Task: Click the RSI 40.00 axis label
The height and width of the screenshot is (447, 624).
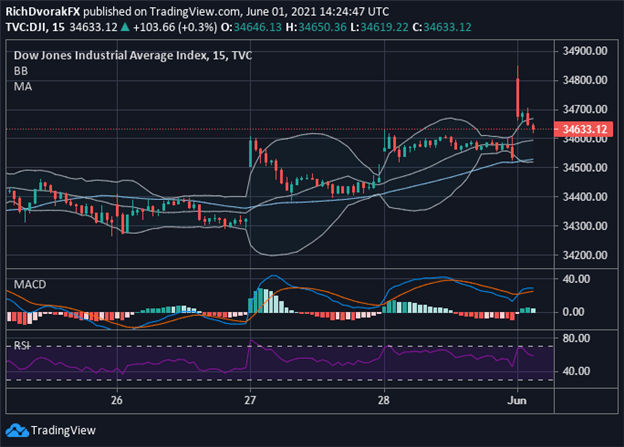Action: coord(576,371)
